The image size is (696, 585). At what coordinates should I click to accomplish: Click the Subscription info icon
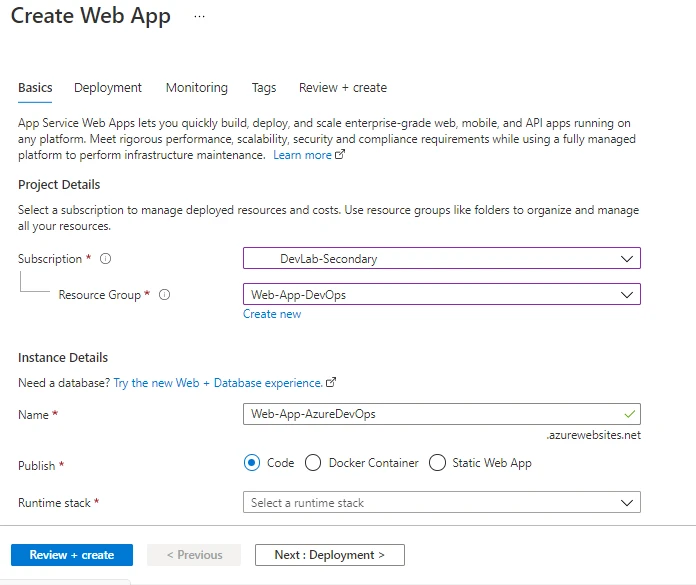105,258
